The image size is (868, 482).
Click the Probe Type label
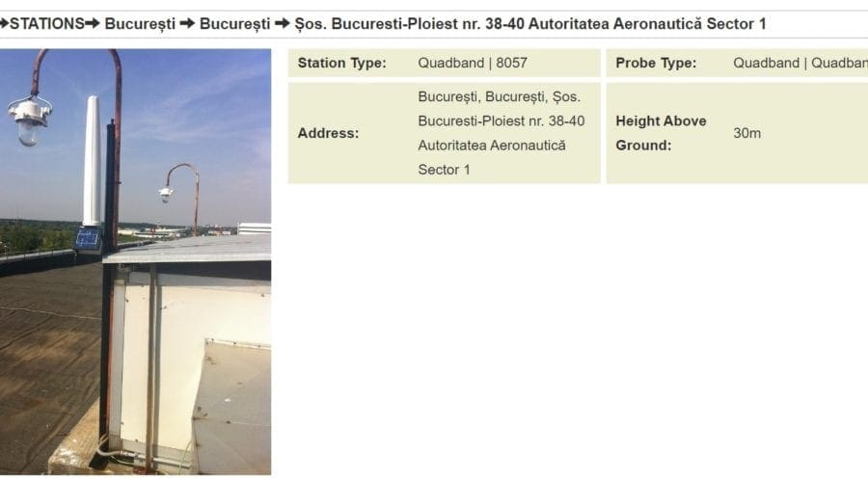click(656, 63)
